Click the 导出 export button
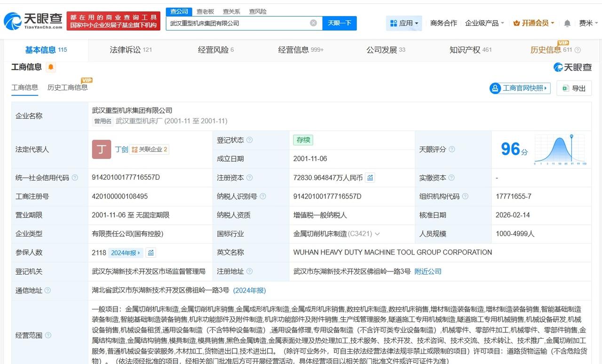 tap(574, 88)
